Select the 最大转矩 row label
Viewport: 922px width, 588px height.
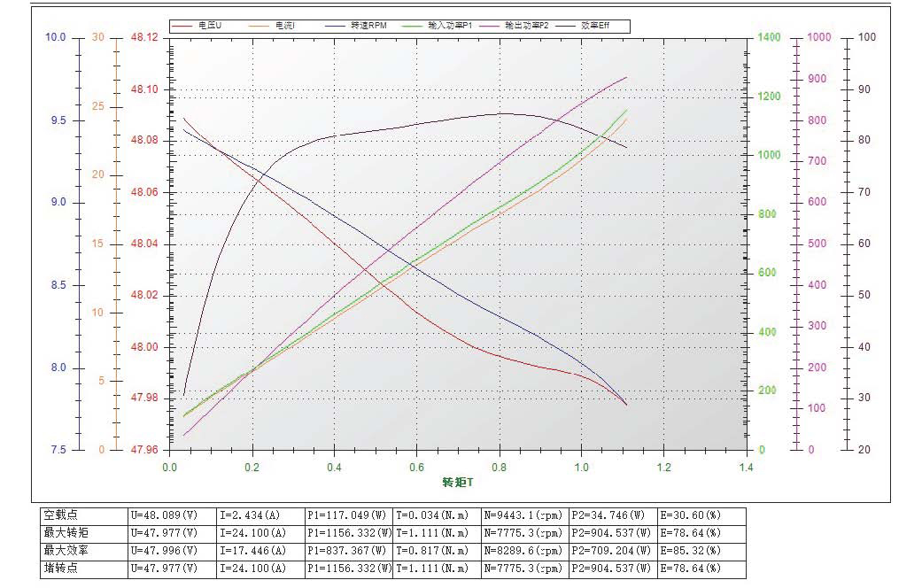[66, 533]
